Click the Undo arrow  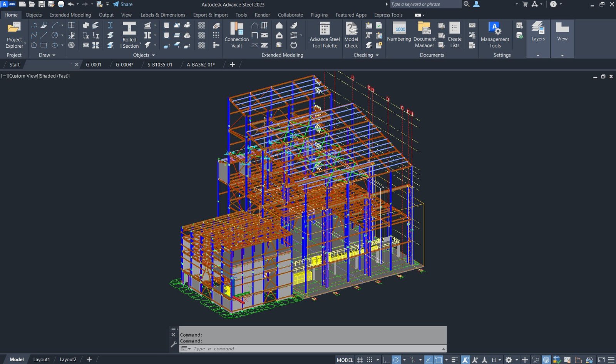pyautogui.click(x=70, y=4)
